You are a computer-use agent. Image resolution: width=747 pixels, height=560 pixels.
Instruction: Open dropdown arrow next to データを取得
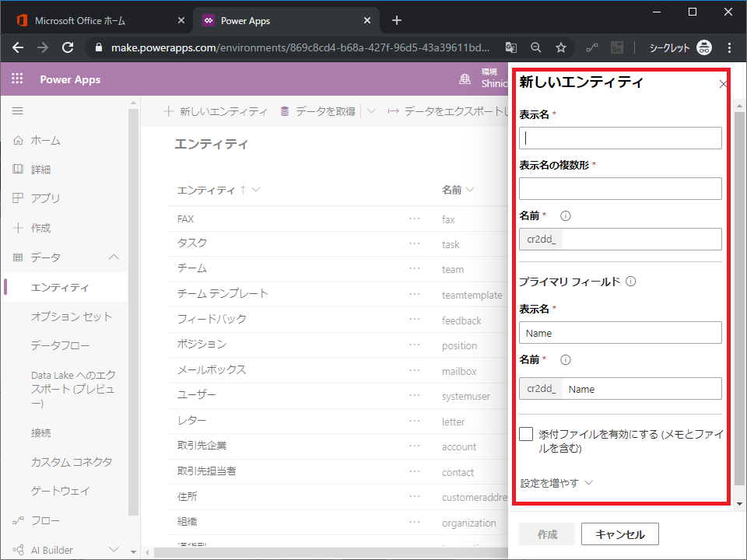[371, 111]
